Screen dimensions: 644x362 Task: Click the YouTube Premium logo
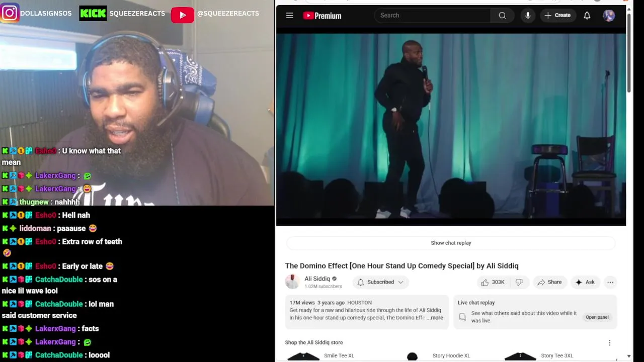point(322,16)
